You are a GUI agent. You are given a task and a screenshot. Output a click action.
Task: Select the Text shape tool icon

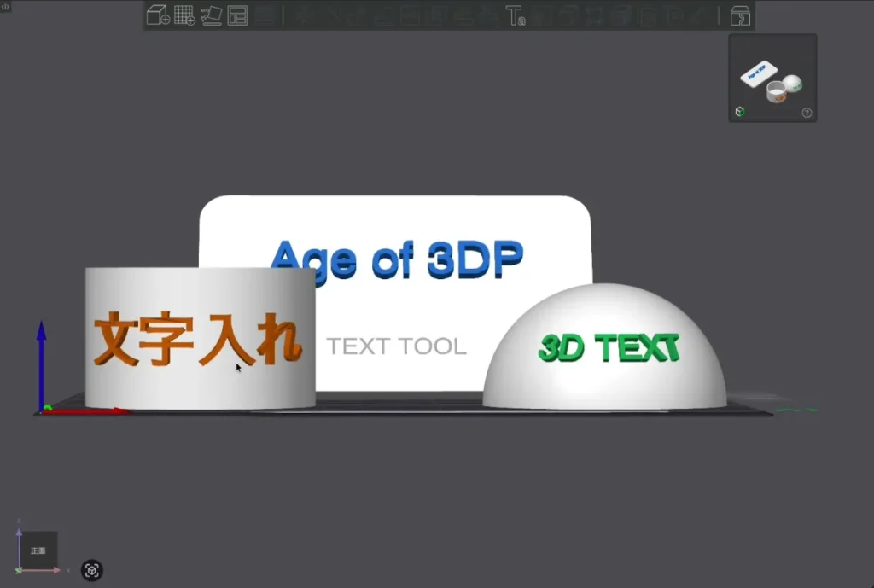tap(515, 15)
